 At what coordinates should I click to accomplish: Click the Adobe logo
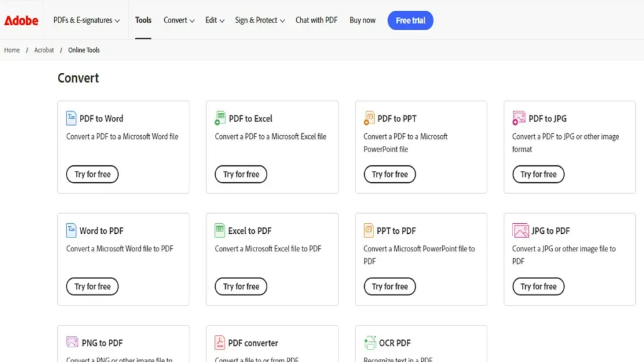(x=21, y=21)
